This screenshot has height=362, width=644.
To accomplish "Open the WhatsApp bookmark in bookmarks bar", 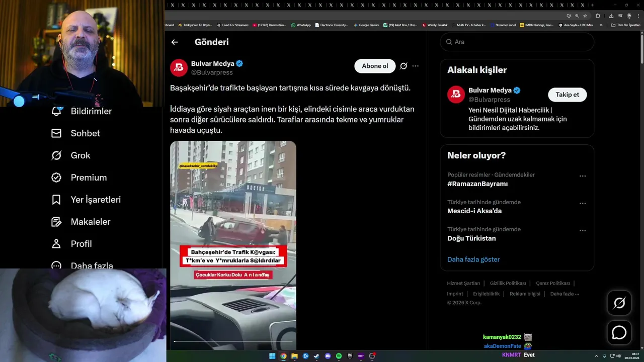I will (x=301, y=25).
